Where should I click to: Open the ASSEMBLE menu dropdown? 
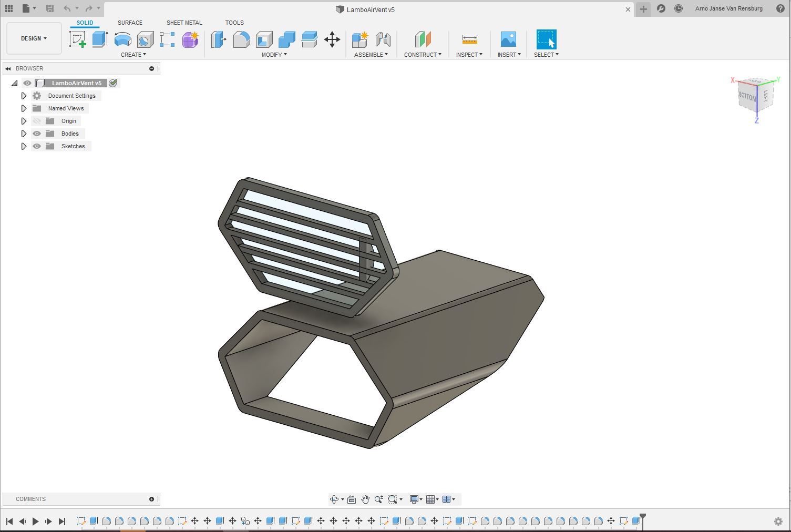click(x=371, y=55)
